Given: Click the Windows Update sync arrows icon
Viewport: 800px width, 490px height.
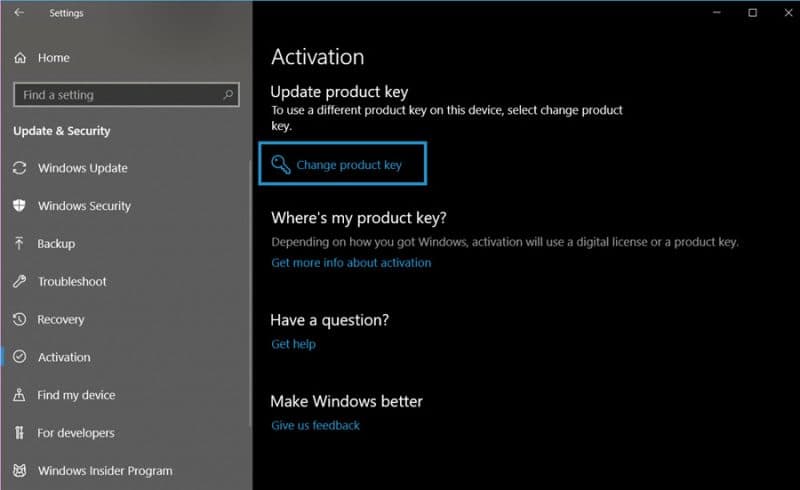Looking at the screenshot, I should tap(19, 168).
